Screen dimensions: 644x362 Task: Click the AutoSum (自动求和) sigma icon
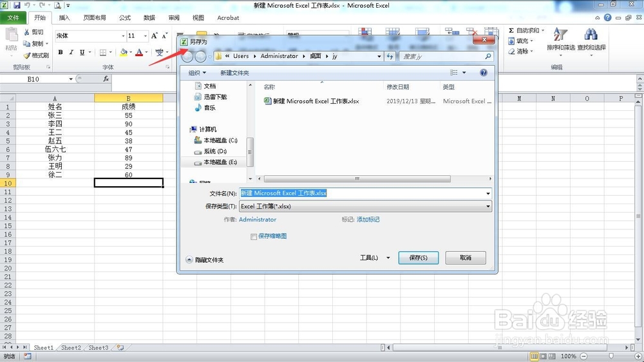511,30
